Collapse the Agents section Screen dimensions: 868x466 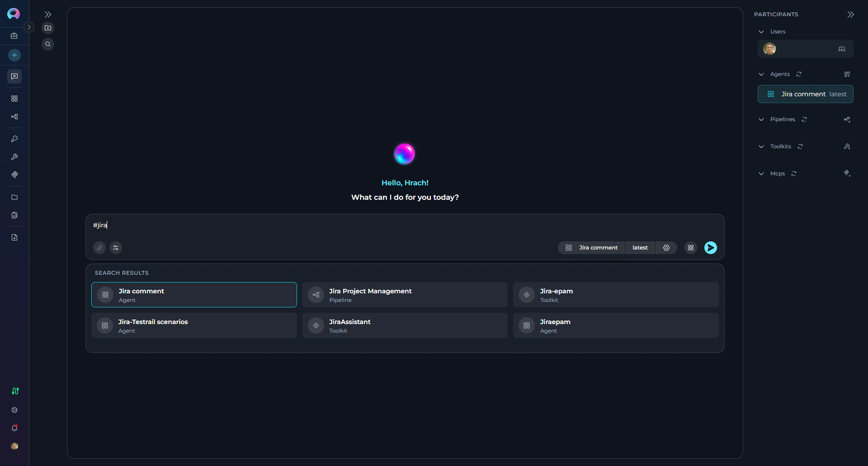[761, 74]
